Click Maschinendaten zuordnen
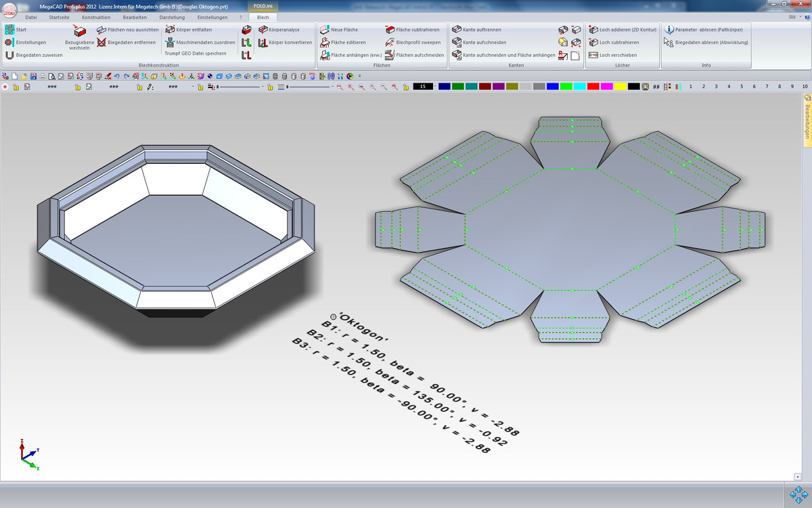 [x=200, y=42]
